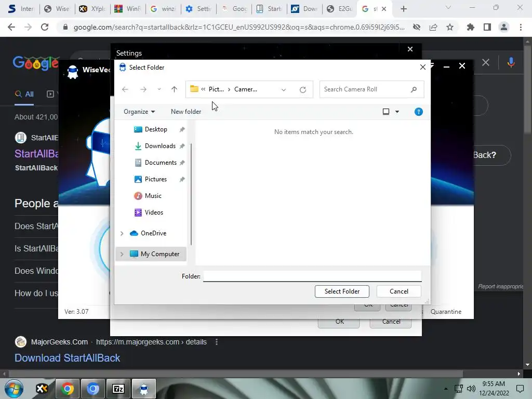Switch to the E2Gu tab
532x399 pixels.
[x=339, y=9]
